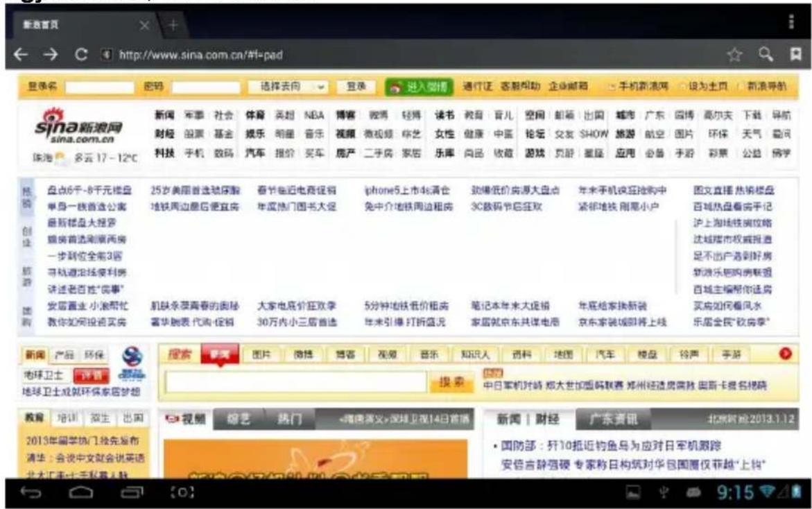Open browser search with the magnifier icon
Screen dimensions: 812x509
(766, 54)
